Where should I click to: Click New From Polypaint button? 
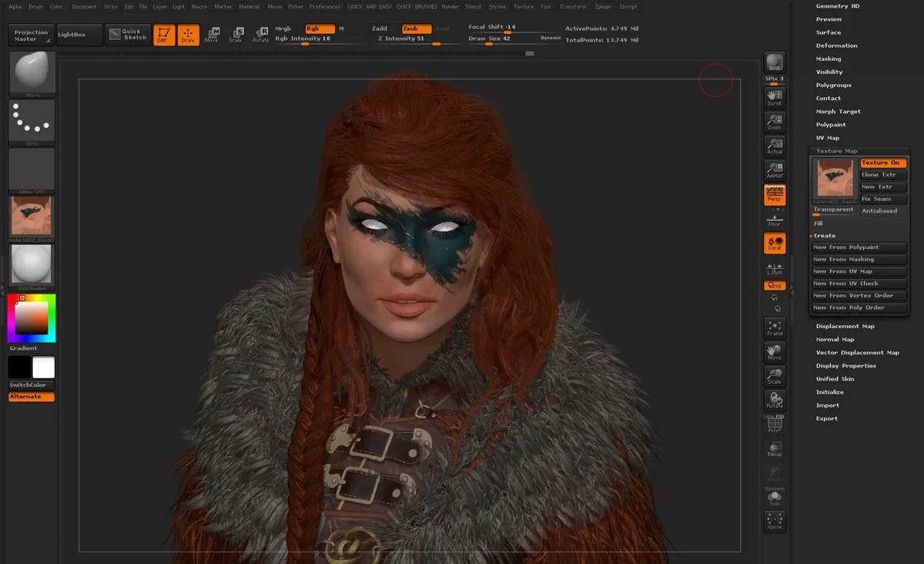point(859,247)
